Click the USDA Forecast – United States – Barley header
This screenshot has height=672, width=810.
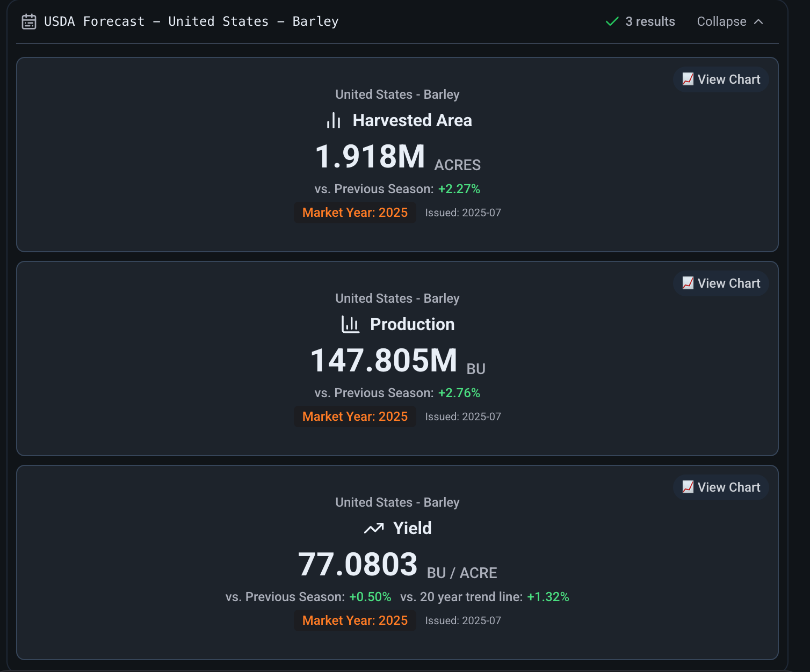pyautogui.click(x=191, y=21)
